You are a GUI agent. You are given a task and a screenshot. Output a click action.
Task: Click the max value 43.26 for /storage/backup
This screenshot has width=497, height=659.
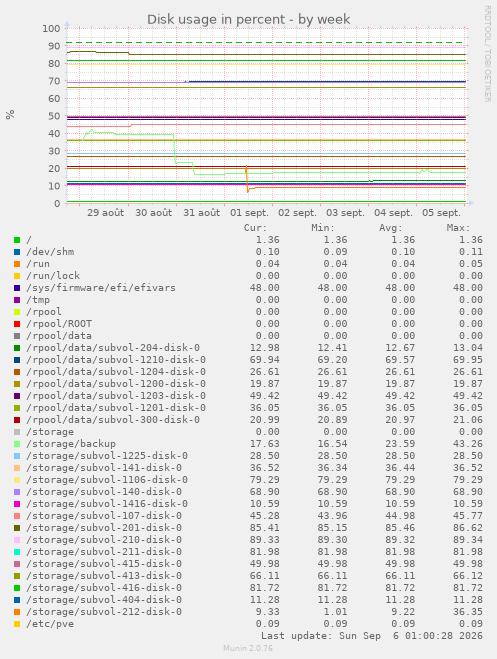pyautogui.click(x=468, y=444)
